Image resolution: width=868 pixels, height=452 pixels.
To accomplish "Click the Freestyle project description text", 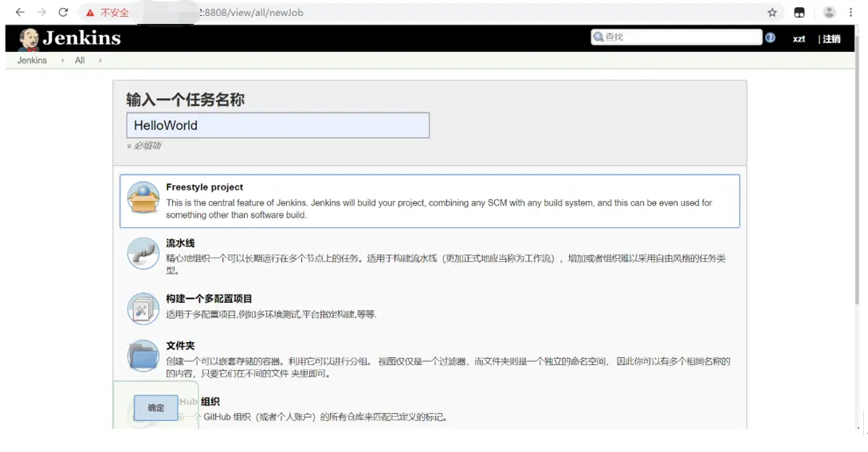I will click(439, 209).
